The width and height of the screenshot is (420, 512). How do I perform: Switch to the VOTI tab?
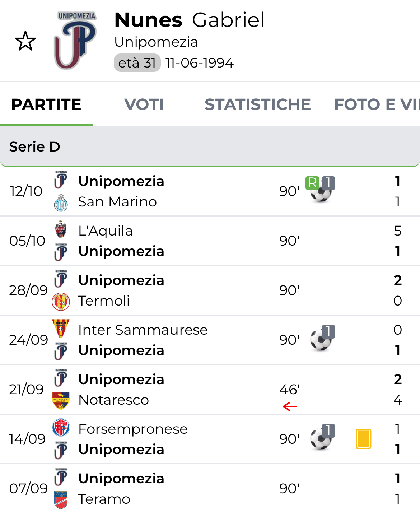pyautogui.click(x=144, y=104)
